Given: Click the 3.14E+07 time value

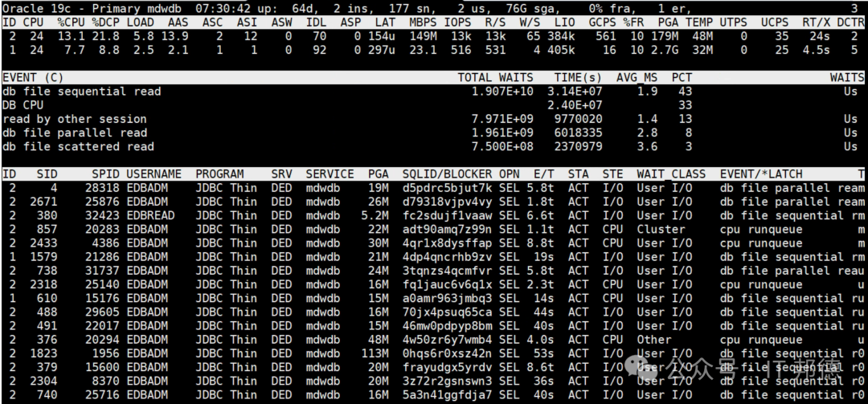Looking at the screenshot, I should pyautogui.click(x=575, y=92).
